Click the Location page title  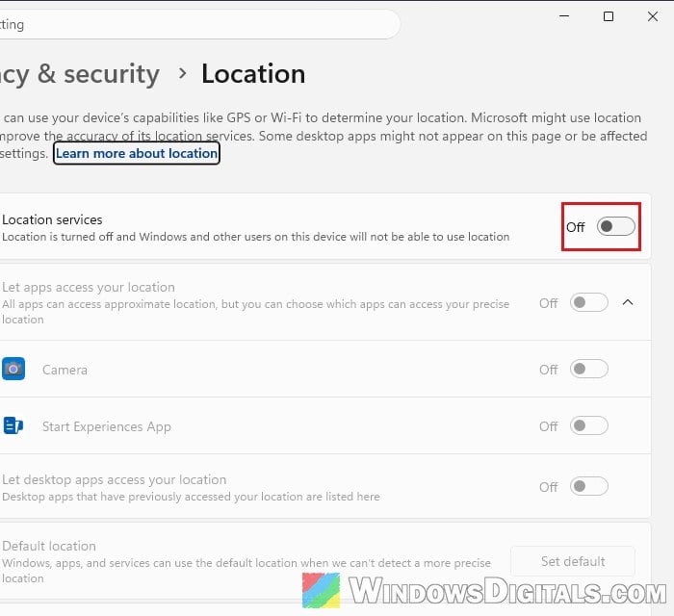(253, 73)
